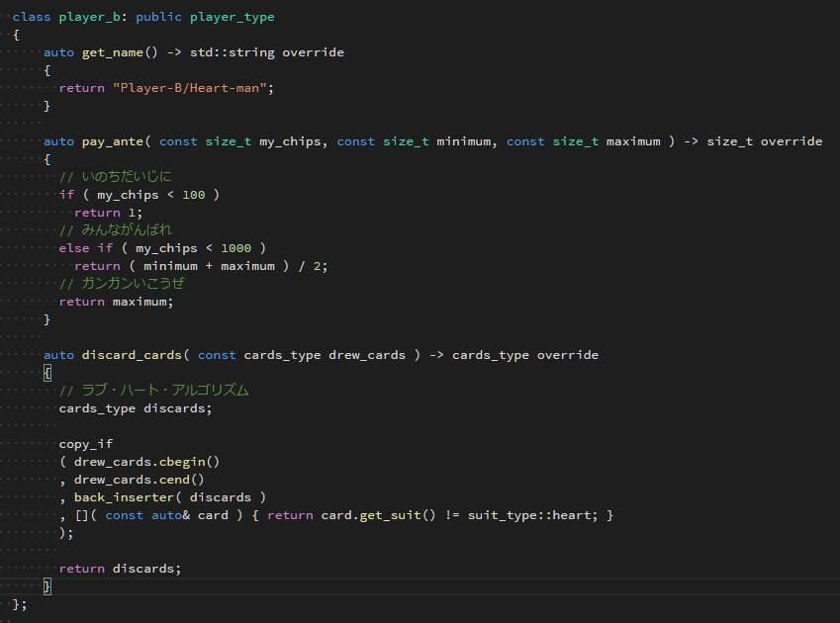
Task: Click the my_chips parameter in pay_ante signature
Action: [290, 141]
